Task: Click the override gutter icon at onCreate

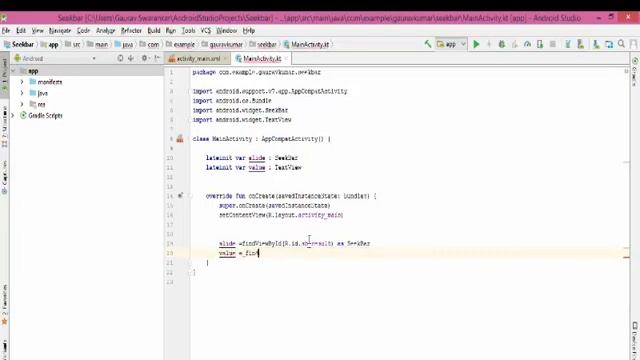Action: [x=180, y=196]
